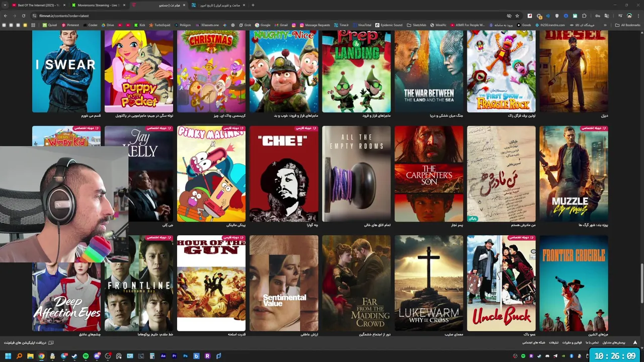Open Puppy in My Pocket poster
Viewport: 644px width, 362px height.
point(139,71)
